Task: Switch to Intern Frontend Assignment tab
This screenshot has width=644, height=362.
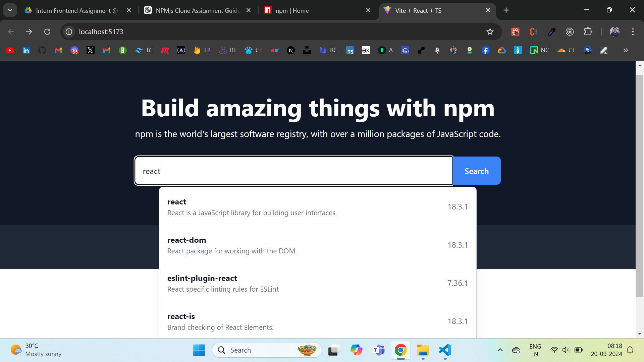Action: [x=77, y=10]
